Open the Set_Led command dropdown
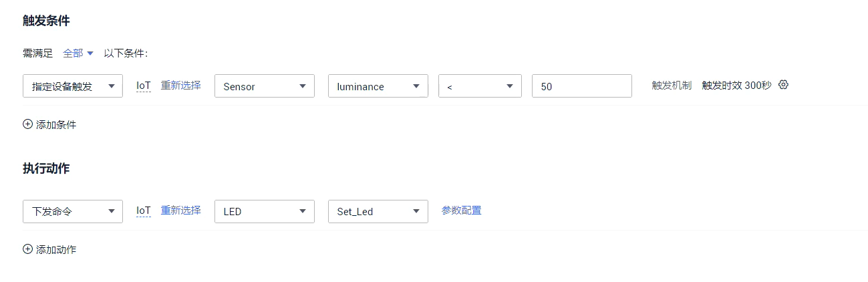 [378, 211]
